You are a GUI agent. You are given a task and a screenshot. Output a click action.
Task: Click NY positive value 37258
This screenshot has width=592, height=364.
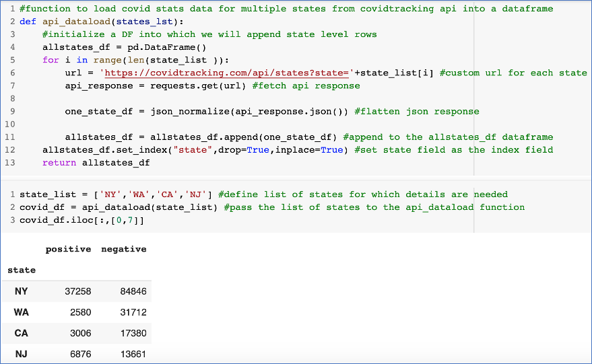point(77,291)
